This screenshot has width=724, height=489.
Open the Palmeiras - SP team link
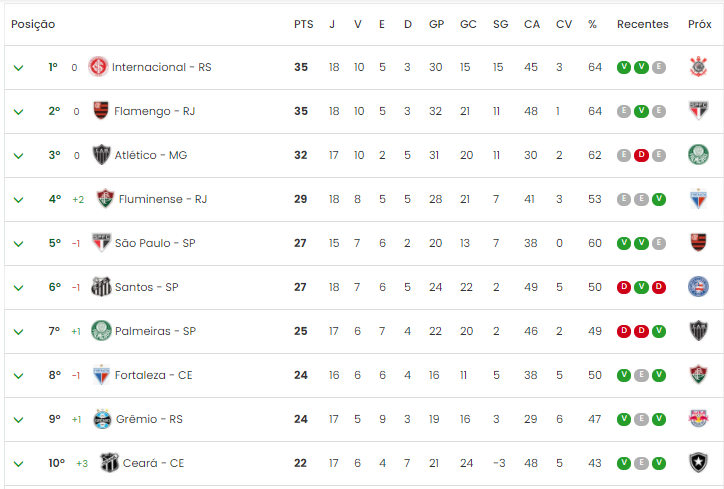(x=155, y=331)
